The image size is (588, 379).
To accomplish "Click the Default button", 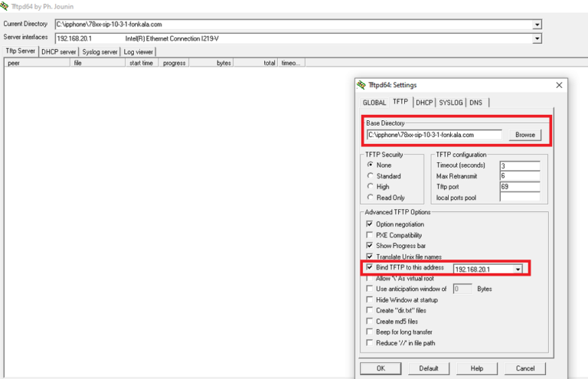I will click(429, 368).
